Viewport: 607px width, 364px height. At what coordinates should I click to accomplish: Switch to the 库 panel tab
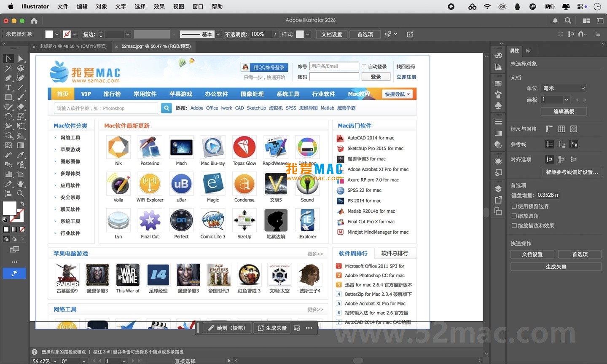point(528,51)
